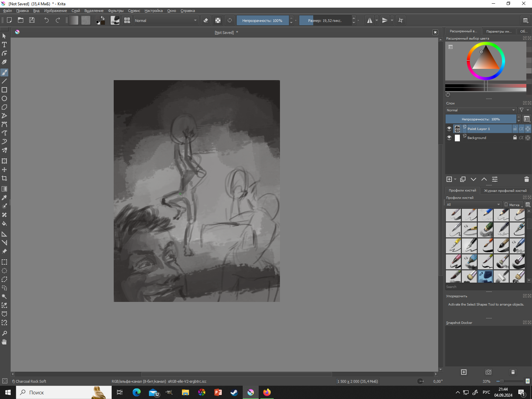This screenshot has width=532, height=399.
Task: Open layer blending mode dropdown
Action: [x=480, y=110]
